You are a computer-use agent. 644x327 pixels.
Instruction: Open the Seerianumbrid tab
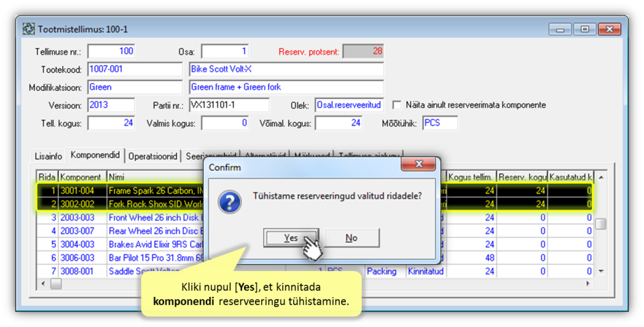click(x=211, y=156)
